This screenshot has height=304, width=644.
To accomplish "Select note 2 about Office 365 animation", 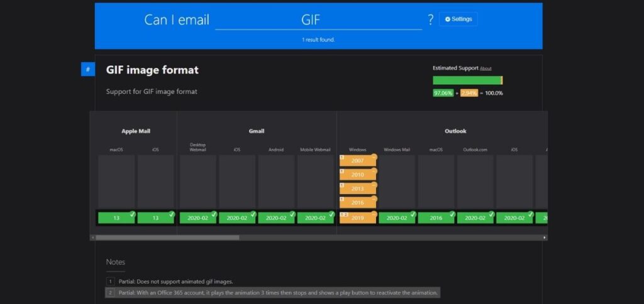I will 278,293.
